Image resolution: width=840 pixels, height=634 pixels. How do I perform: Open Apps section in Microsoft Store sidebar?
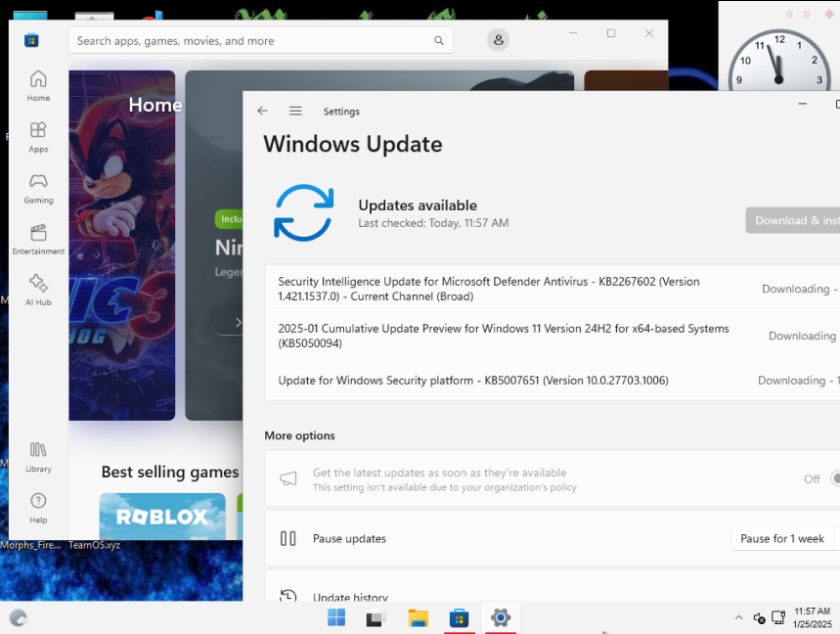[38, 137]
